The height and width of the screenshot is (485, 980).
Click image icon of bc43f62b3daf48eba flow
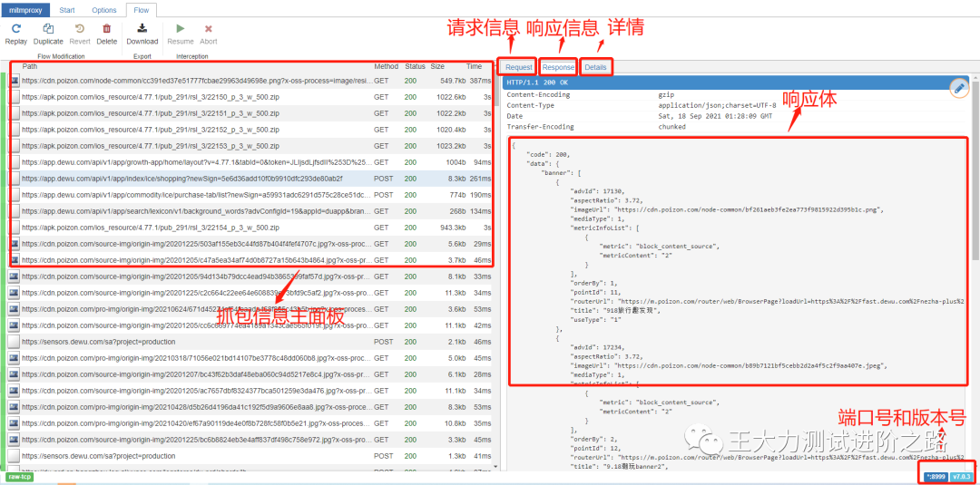pyautogui.click(x=15, y=373)
